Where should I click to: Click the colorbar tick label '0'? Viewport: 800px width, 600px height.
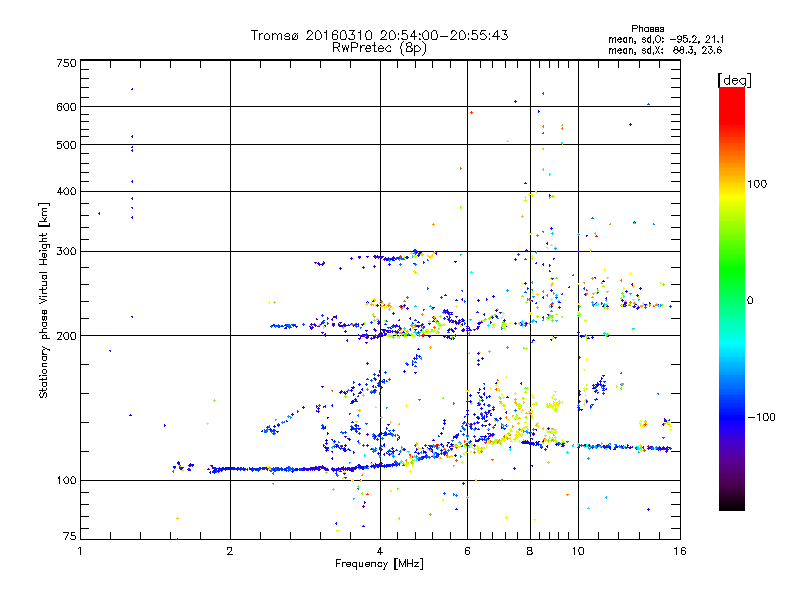click(x=750, y=300)
